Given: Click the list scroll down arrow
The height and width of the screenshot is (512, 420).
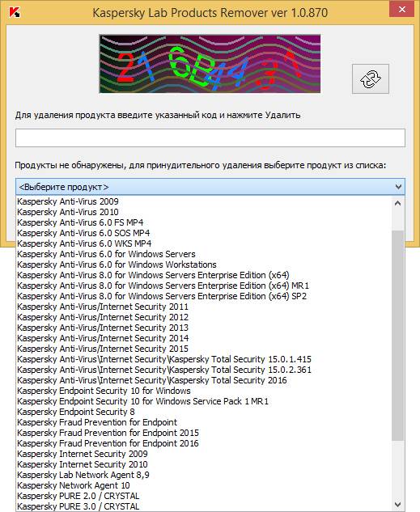Looking at the screenshot, I should [x=397, y=505].
